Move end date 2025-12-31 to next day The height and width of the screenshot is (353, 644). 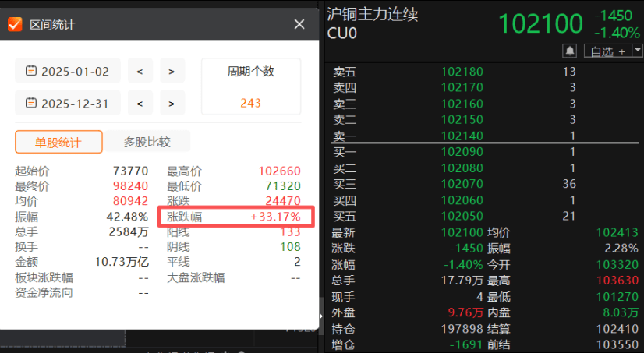(x=172, y=103)
